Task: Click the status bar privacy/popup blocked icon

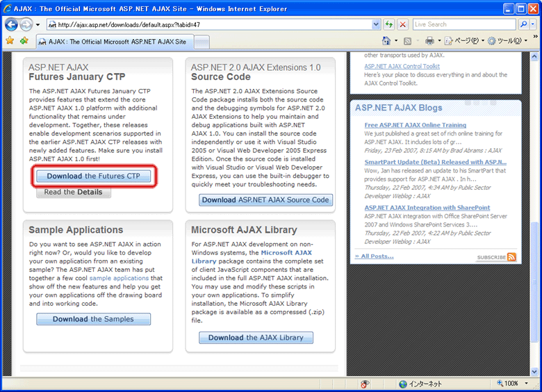Action: point(365,384)
